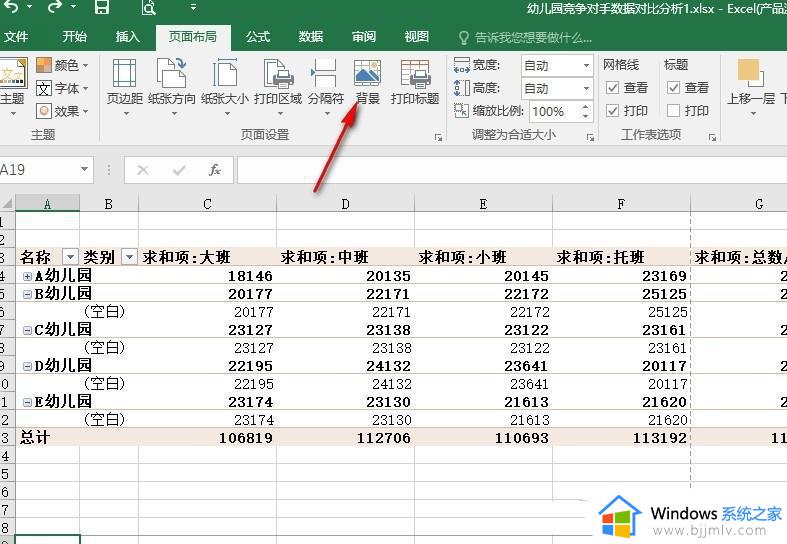Viewport: 787px width, 544px height.
Task: Save the workbook with the floppy icon
Action: coord(102,7)
